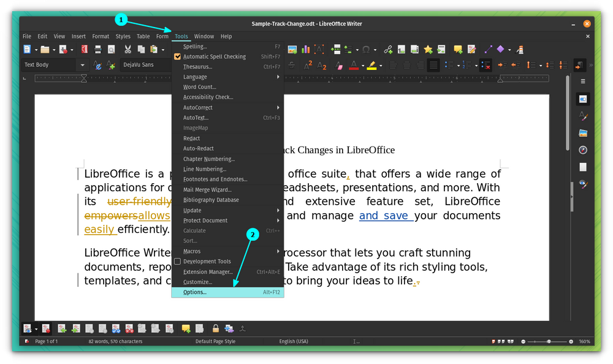Click the Export as PDF icon
Image resolution: width=613 pixels, height=364 pixels.
click(84, 50)
